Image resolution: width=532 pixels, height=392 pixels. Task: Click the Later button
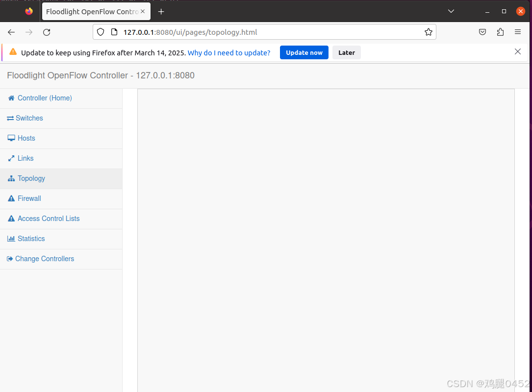pos(346,52)
